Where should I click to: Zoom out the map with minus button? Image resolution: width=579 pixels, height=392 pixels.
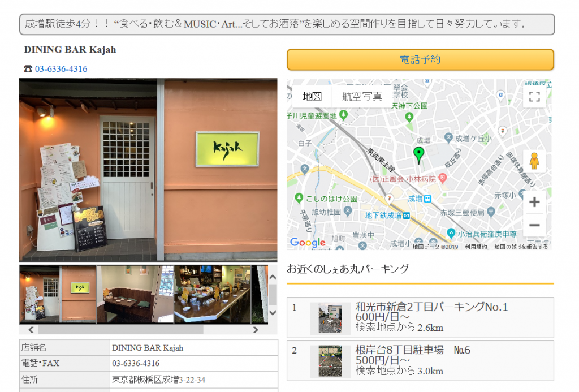(534, 225)
